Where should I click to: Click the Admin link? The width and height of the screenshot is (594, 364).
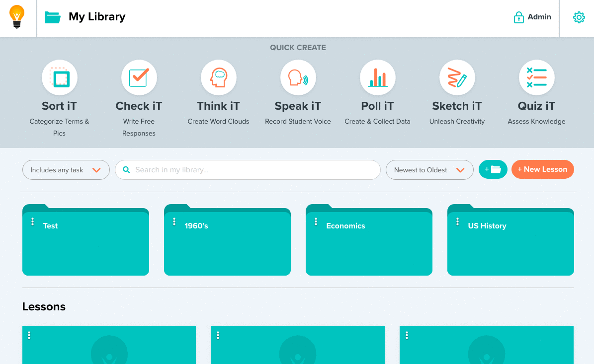tap(539, 17)
